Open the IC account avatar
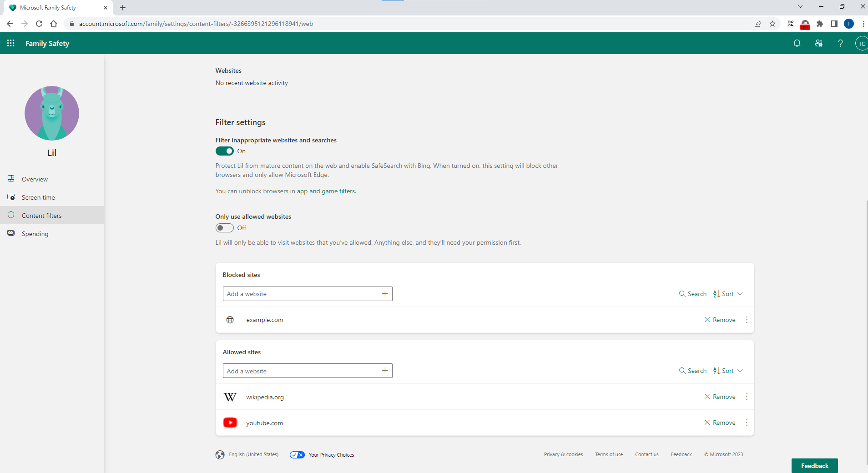The height and width of the screenshot is (473, 868). [862, 44]
